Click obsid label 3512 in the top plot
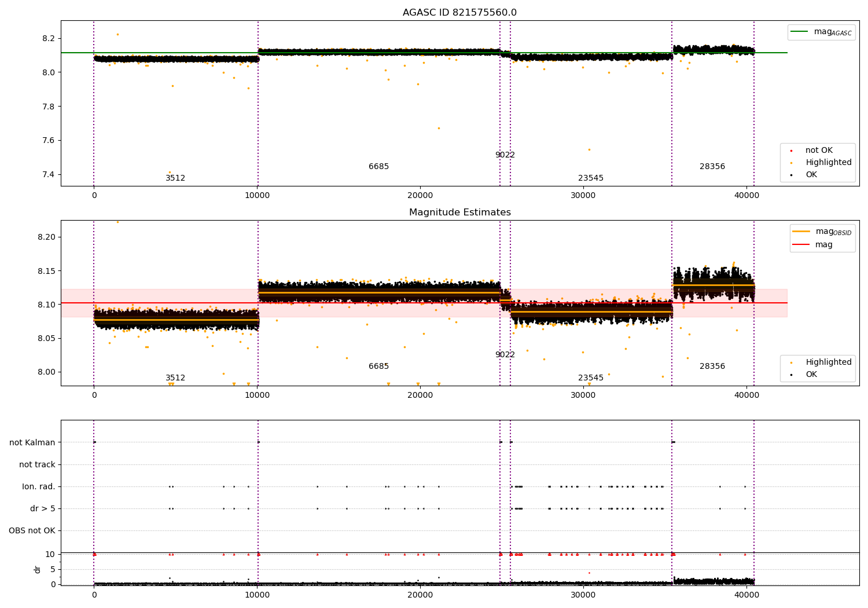Viewport: 868px width, 608px height. [175, 178]
